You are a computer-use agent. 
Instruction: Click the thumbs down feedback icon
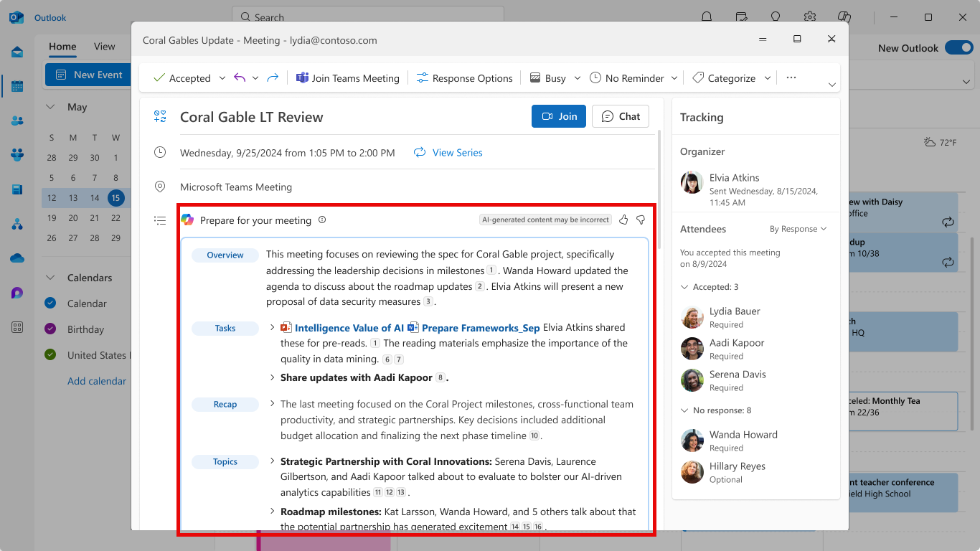641,220
